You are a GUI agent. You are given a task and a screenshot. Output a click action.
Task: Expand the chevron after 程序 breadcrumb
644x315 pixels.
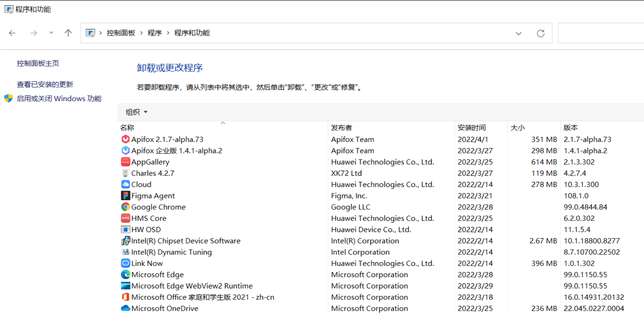(x=168, y=33)
